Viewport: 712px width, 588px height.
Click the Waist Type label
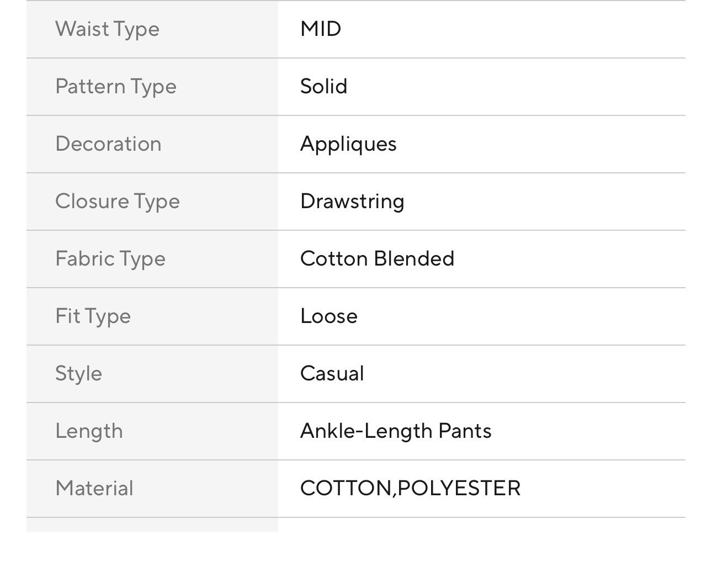click(x=107, y=29)
